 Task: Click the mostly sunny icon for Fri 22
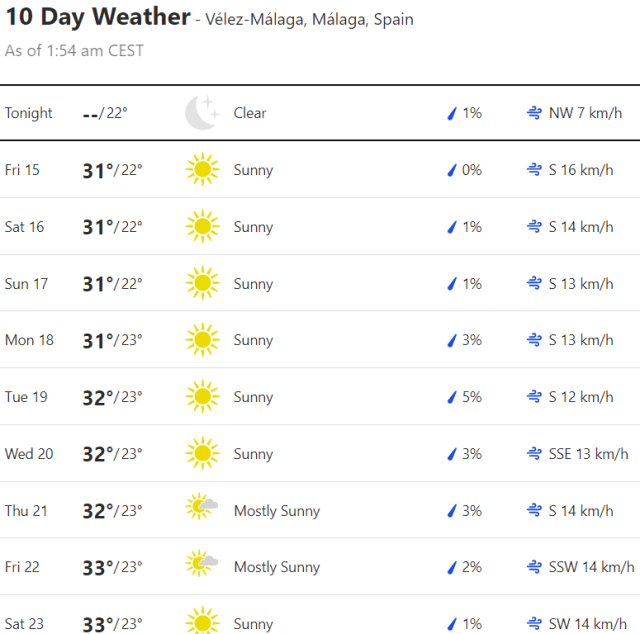click(202, 567)
